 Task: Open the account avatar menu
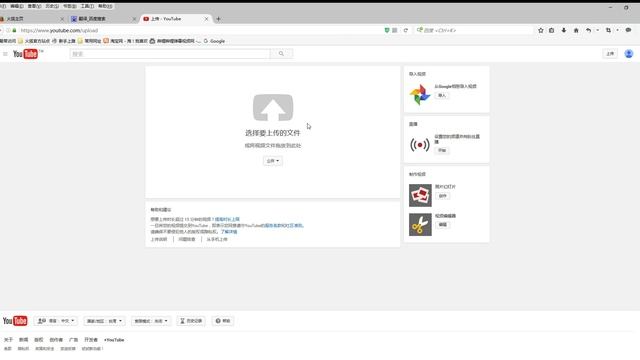[629, 54]
